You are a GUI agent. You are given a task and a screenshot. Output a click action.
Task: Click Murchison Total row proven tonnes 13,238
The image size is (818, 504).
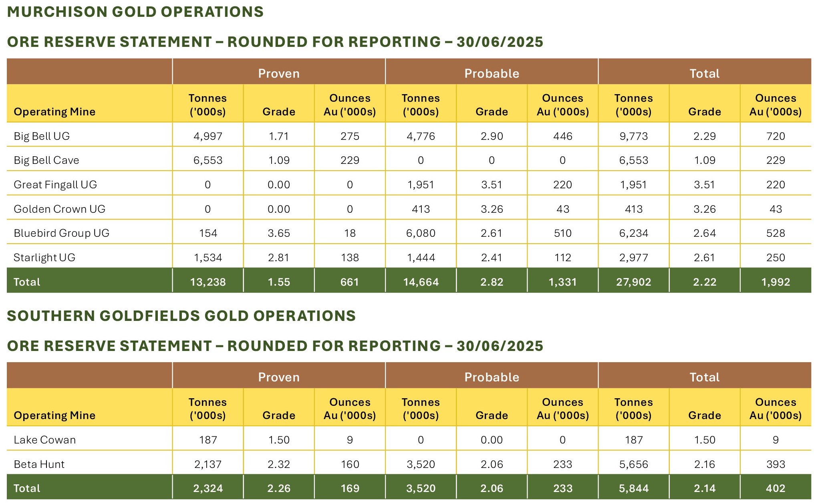click(x=208, y=282)
